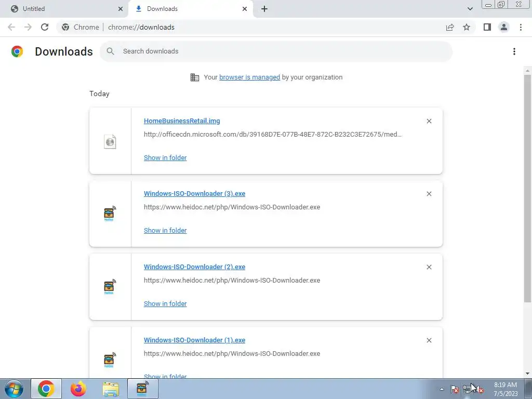Show Windows-ISO-Downloader (2).exe in folder

165,303
